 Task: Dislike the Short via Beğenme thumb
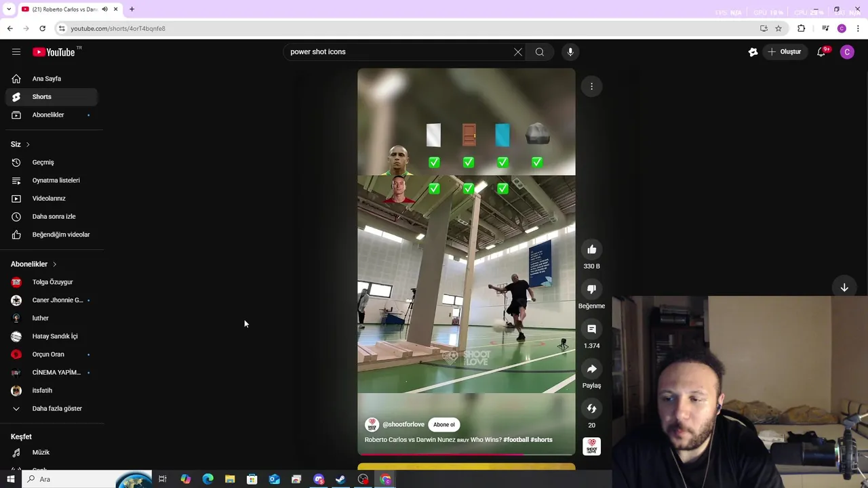(591, 289)
